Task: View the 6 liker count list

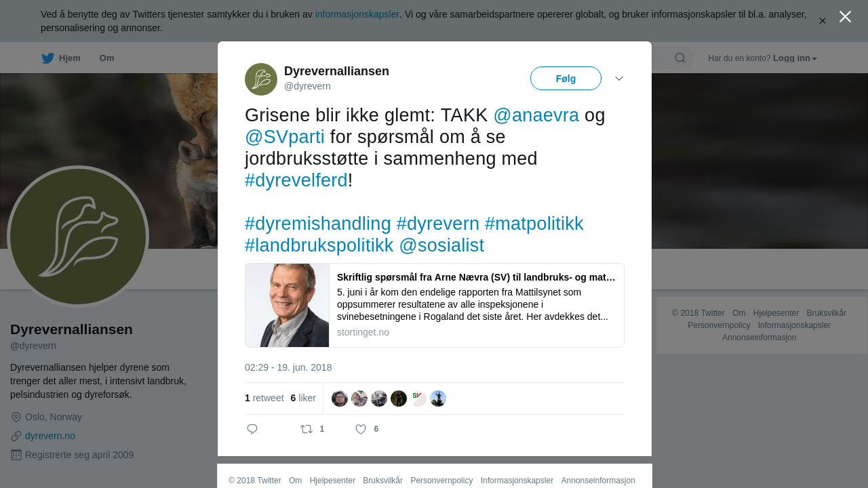Action: tap(303, 399)
